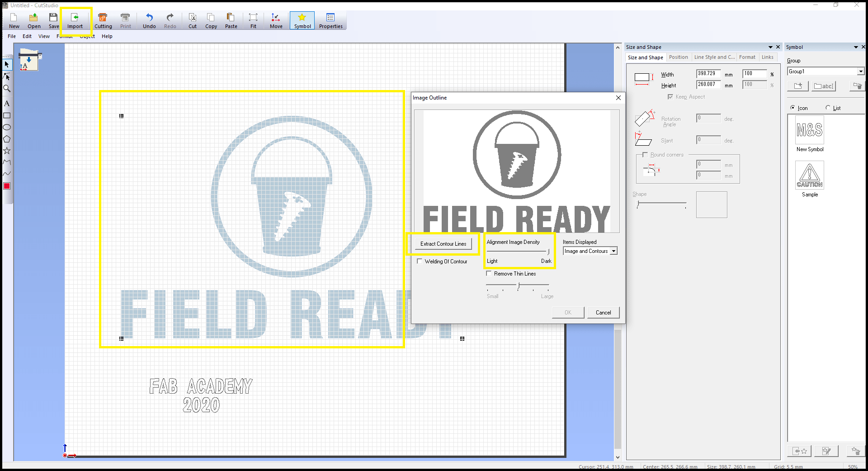This screenshot has height=471, width=868.
Task: Click Cancel in the Image Outline dialog
Action: tap(603, 313)
